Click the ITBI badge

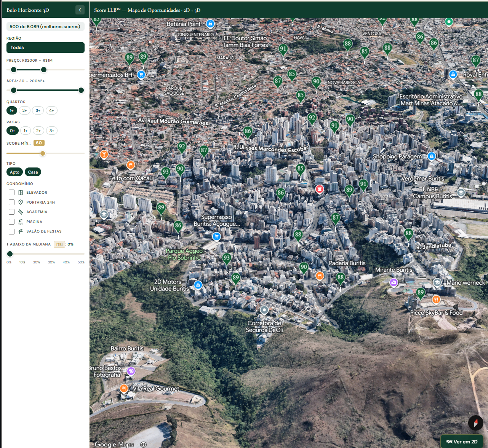coord(59,244)
